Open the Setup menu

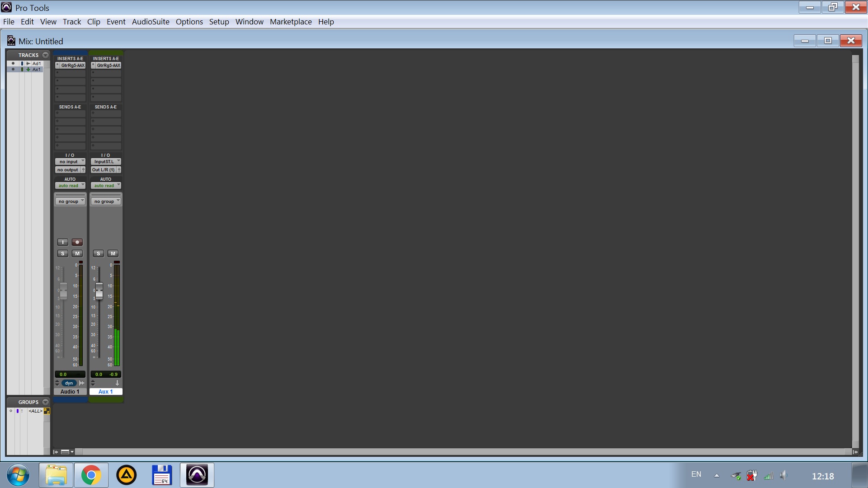coord(219,22)
